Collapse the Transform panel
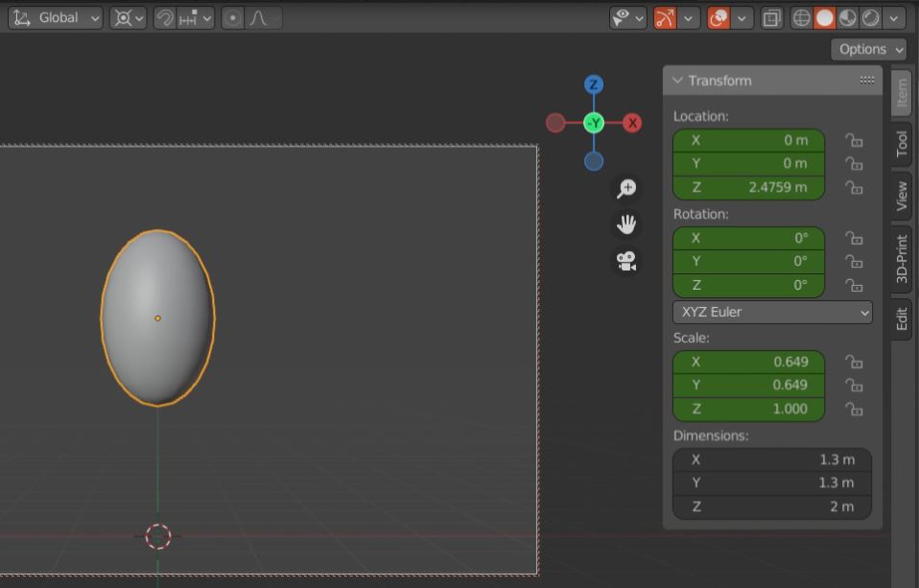Viewport: 919px width, 588px height. click(x=678, y=81)
